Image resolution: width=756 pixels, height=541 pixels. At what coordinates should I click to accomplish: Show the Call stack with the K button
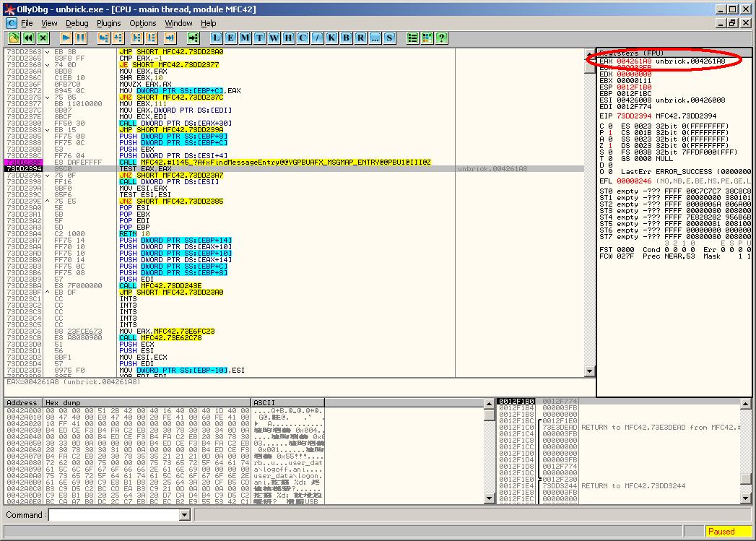click(331, 38)
